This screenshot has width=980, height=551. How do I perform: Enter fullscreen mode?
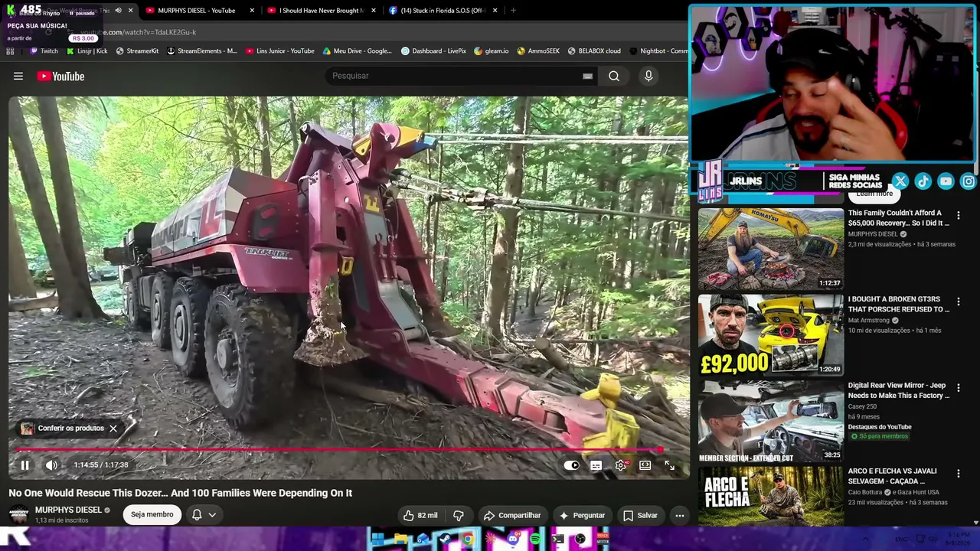[669, 465]
